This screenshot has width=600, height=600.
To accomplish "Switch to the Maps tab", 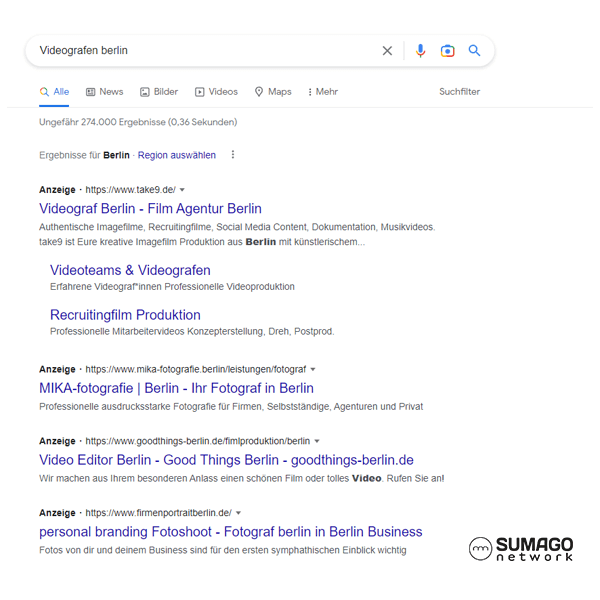I will (273, 92).
